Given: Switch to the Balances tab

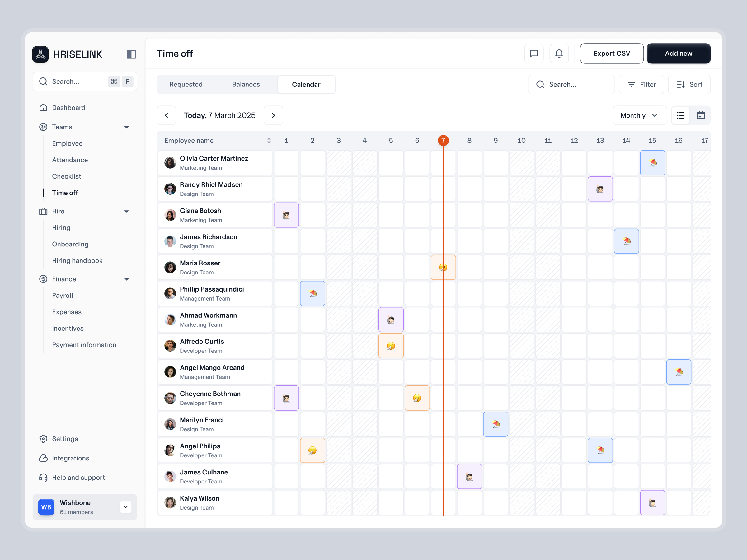Looking at the screenshot, I should [246, 84].
